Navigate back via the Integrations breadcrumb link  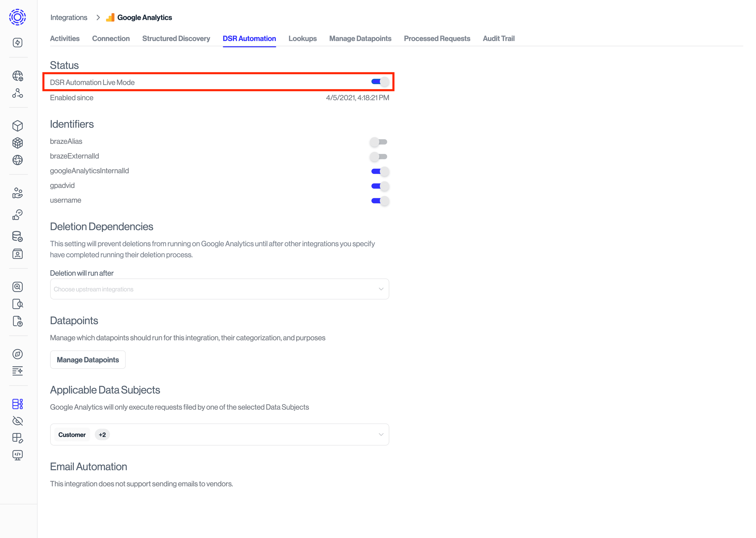point(69,17)
